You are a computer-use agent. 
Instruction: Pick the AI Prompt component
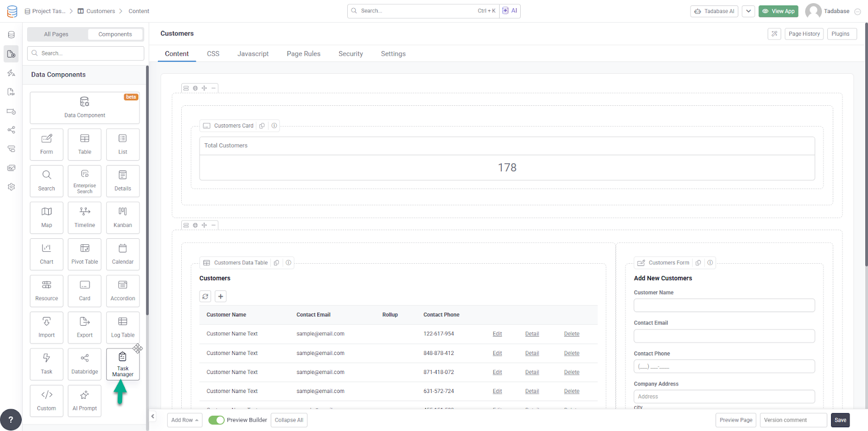[85, 401]
